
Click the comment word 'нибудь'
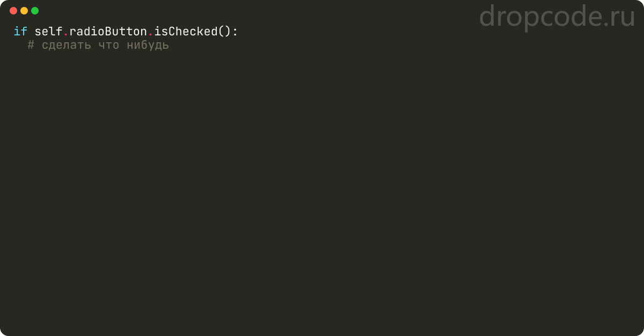(x=148, y=45)
